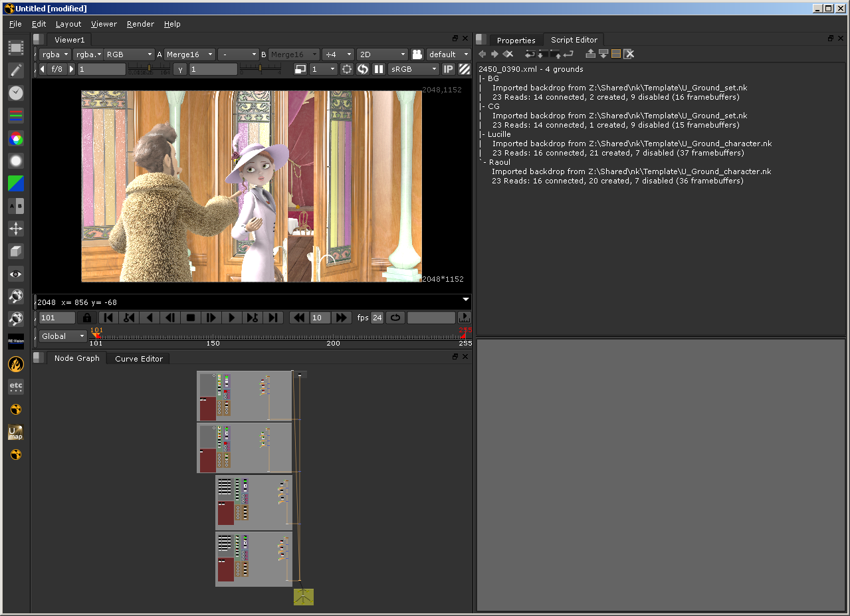The width and height of the screenshot is (850, 616).
Task: Adjust the viewer gamma slider
Action: click(260, 69)
